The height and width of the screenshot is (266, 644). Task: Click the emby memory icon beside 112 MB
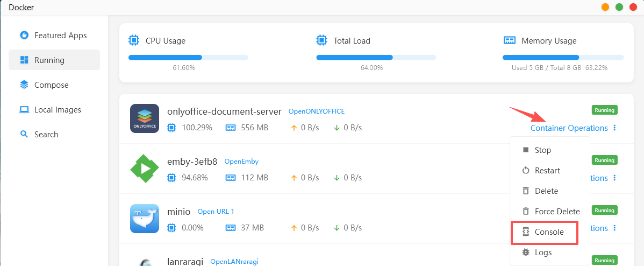[x=231, y=178]
